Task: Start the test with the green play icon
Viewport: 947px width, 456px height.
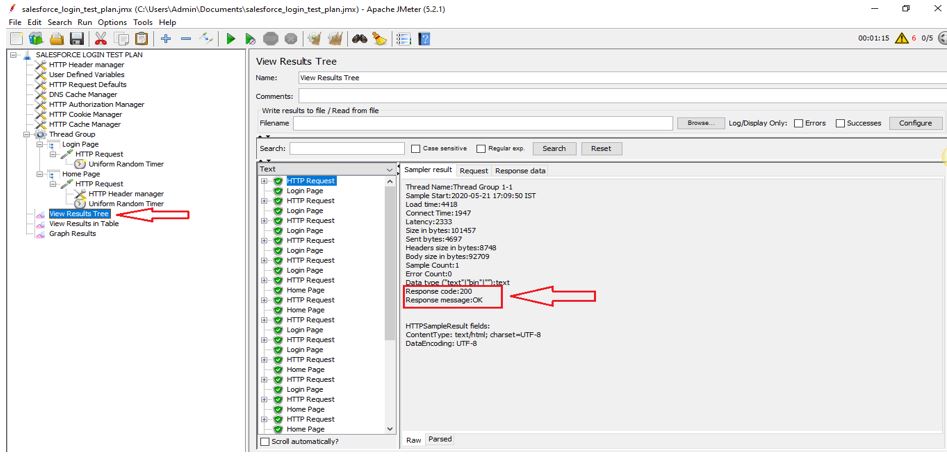Action: [231, 39]
